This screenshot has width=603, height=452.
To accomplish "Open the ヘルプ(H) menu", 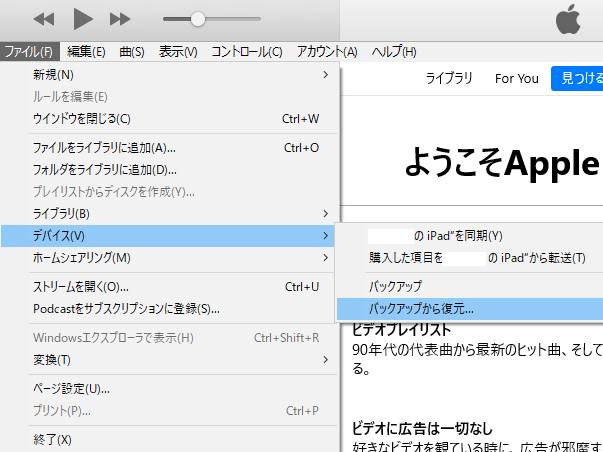I will (394, 52).
